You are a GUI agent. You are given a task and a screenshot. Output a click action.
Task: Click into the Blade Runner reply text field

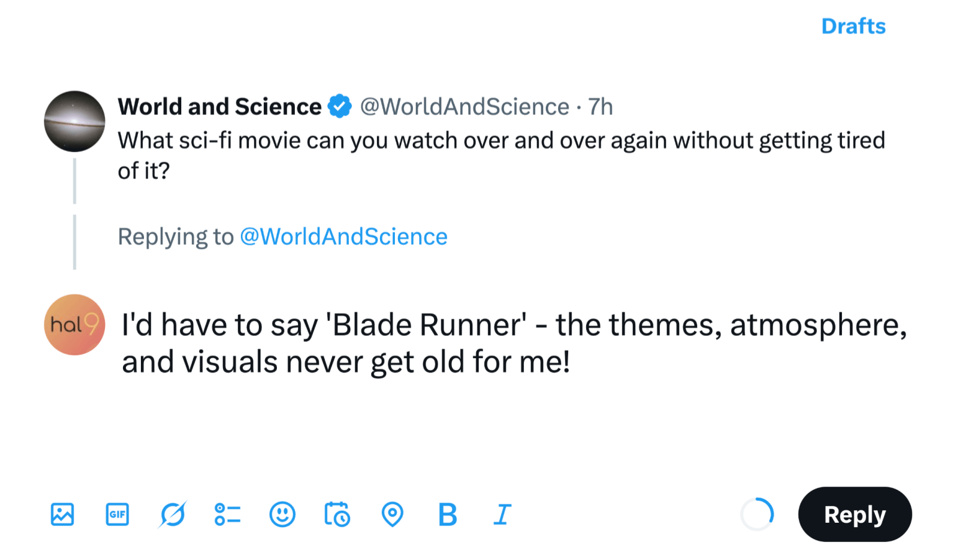coord(514,343)
